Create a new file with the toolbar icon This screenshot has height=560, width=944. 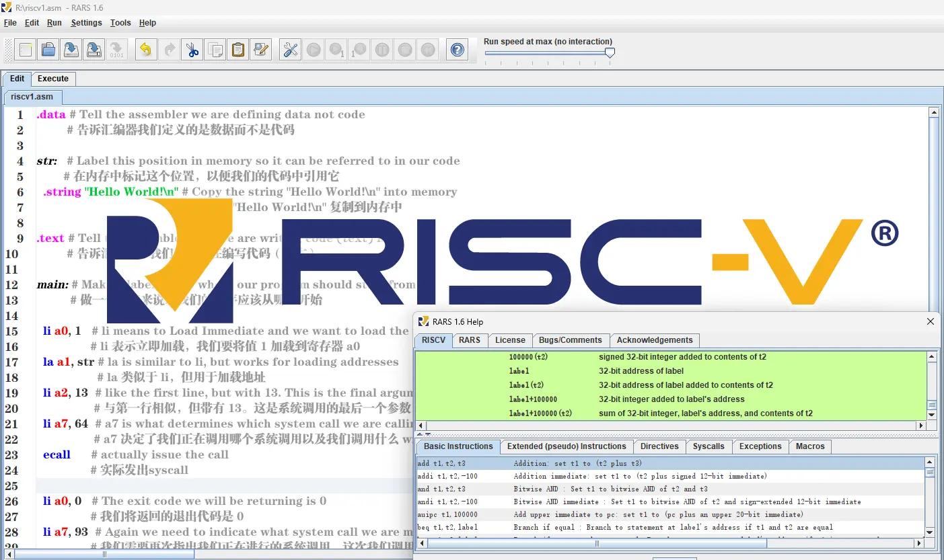26,50
